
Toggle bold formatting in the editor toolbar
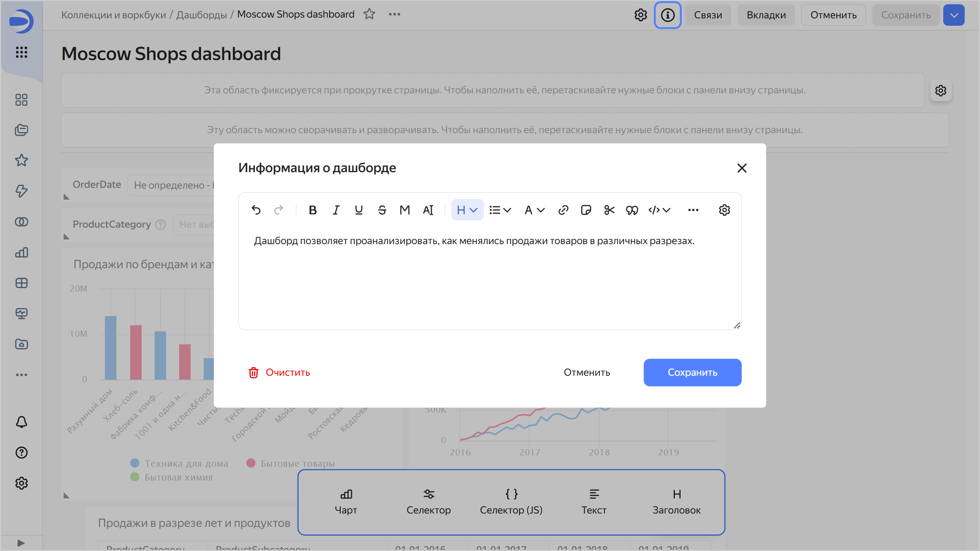(313, 210)
